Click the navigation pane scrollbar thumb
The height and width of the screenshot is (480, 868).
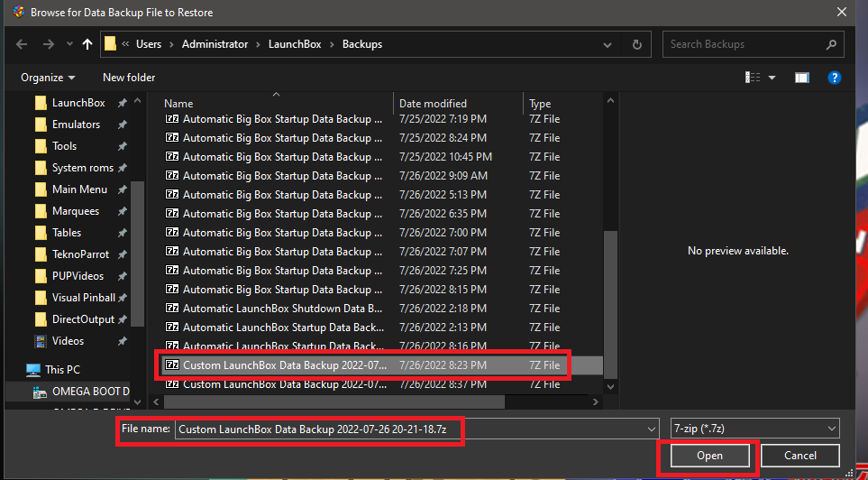click(137, 254)
